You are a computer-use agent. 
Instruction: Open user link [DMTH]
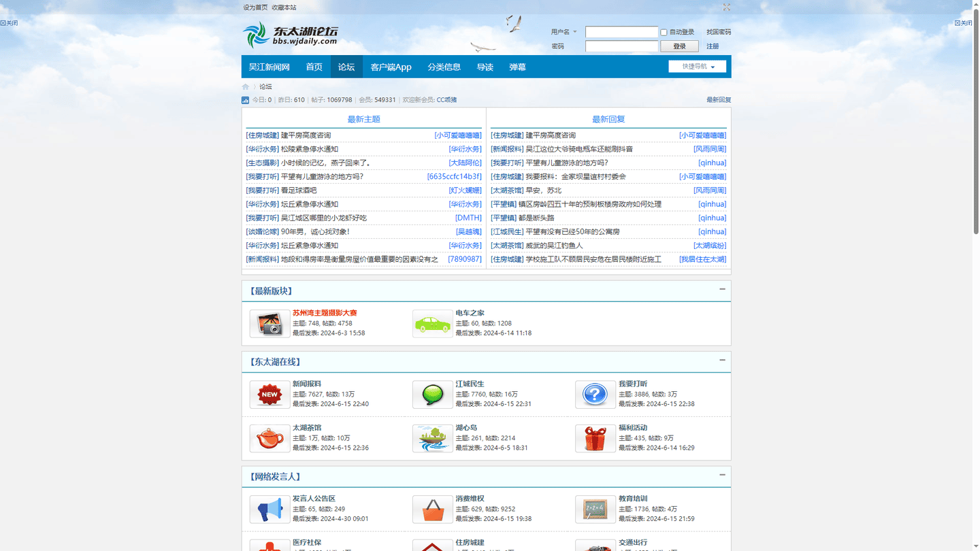pyautogui.click(x=468, y=218)
